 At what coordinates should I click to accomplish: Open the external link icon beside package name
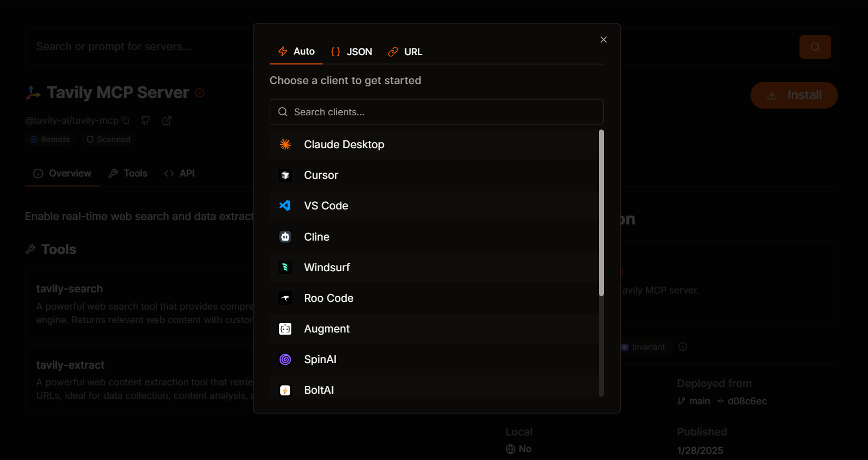[x=167, y=120]
